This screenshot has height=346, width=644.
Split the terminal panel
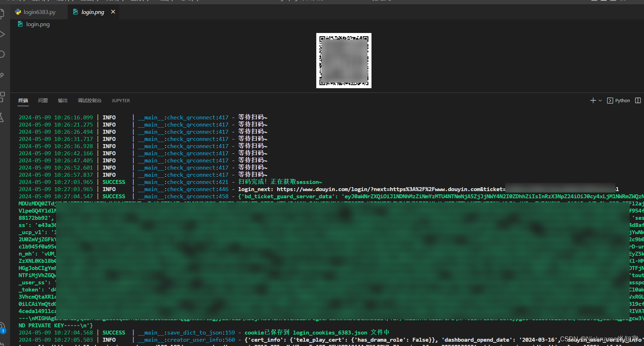coord(638,100)
